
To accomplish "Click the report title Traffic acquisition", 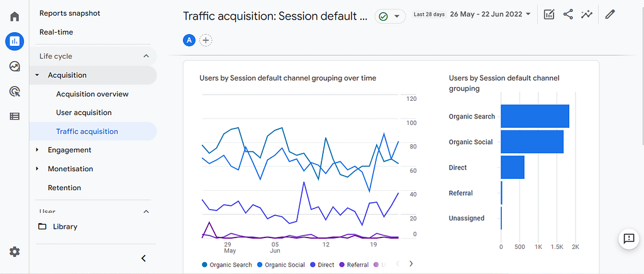I will tap(275, 16).
